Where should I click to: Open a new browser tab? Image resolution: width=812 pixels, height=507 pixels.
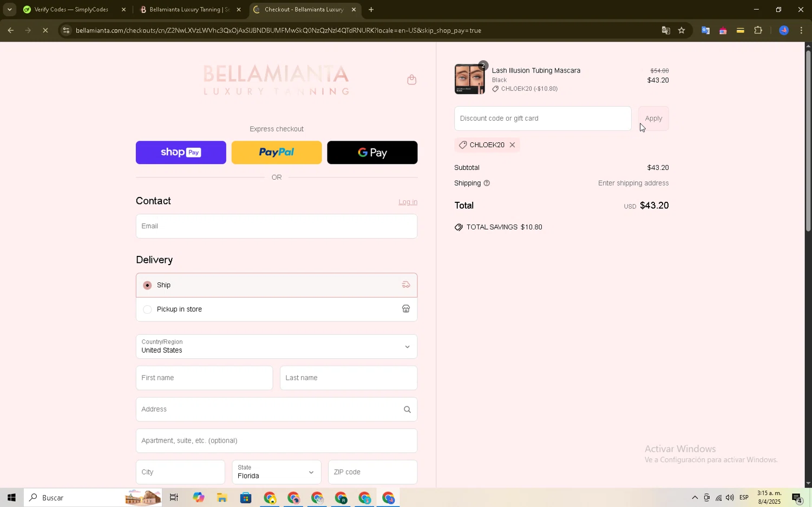click(371, 9)
